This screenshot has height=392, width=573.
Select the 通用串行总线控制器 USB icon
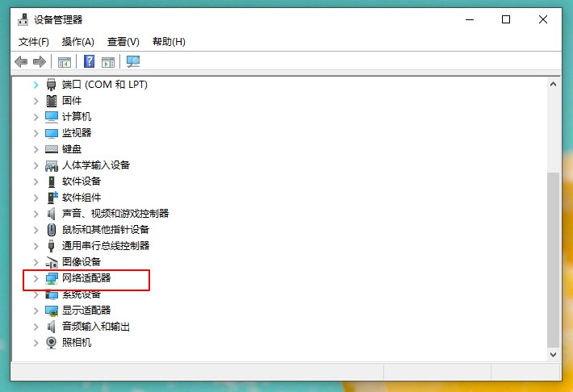(51, 246)
